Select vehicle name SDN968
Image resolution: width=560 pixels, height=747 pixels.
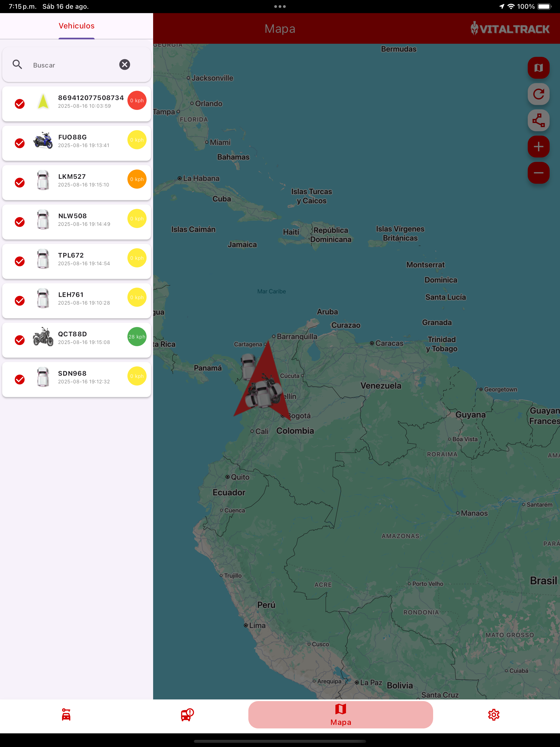72,373
